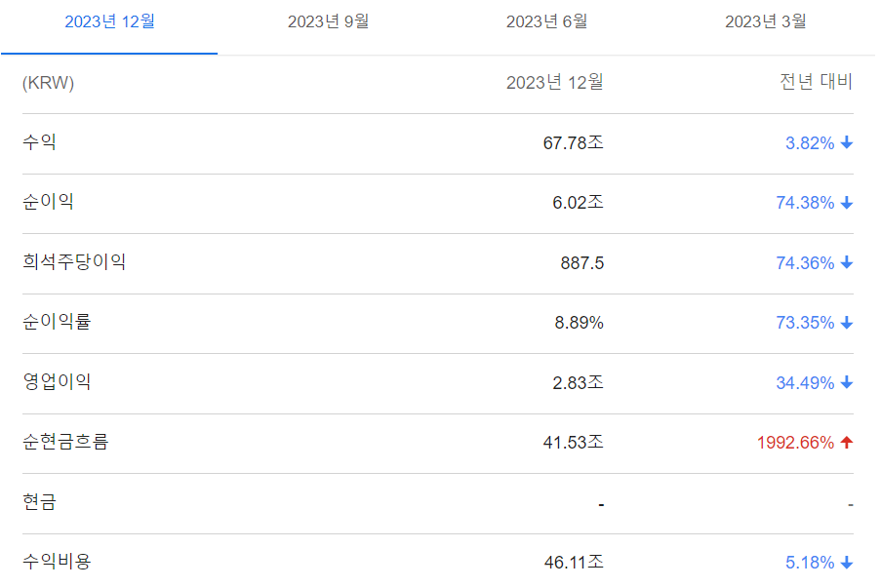Click the 887.5 EPS value
Screen dimensions: 881x588
pos(582,263)
